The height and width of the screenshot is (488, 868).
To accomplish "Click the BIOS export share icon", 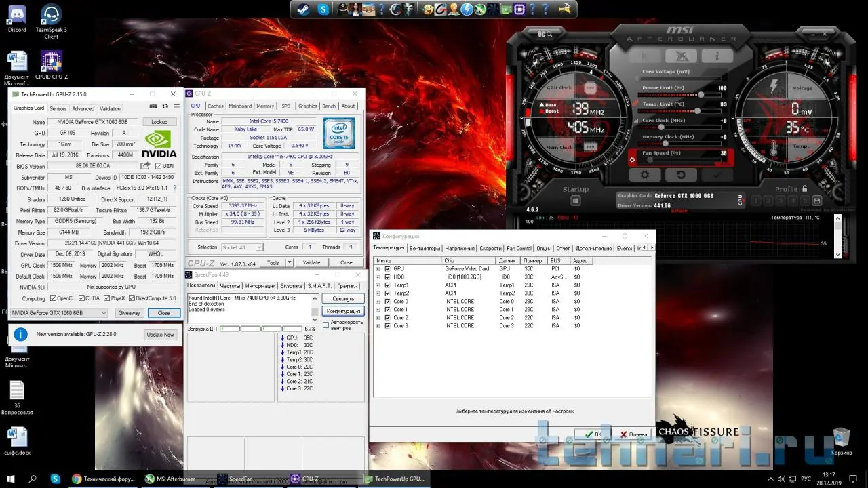I will (x=145, y=166).
